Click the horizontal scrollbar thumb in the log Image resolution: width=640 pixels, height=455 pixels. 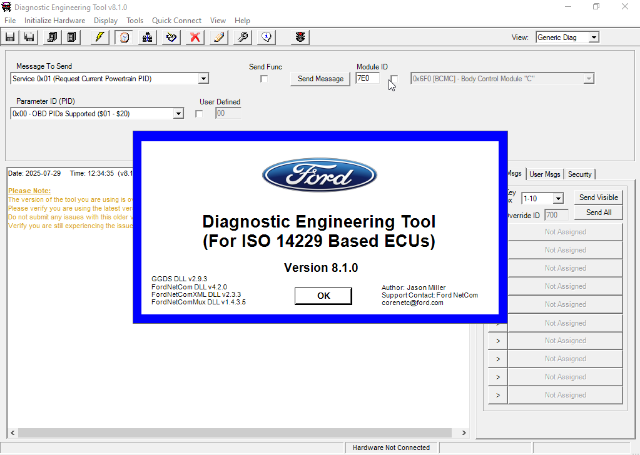[x=235, y=433]
